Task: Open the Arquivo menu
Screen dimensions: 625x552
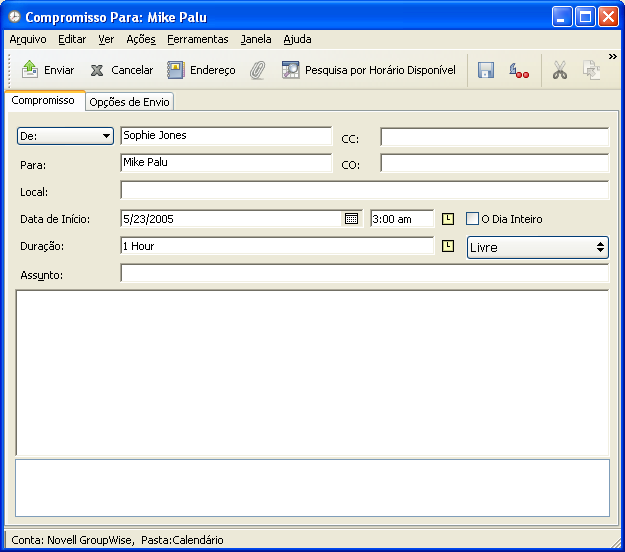Action: (28, 39)
